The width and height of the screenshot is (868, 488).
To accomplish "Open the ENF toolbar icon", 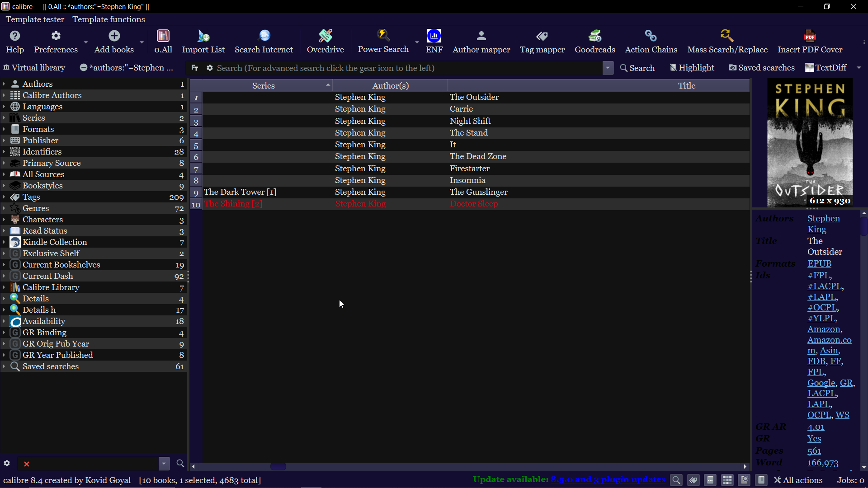I will [x=434, y=41].
